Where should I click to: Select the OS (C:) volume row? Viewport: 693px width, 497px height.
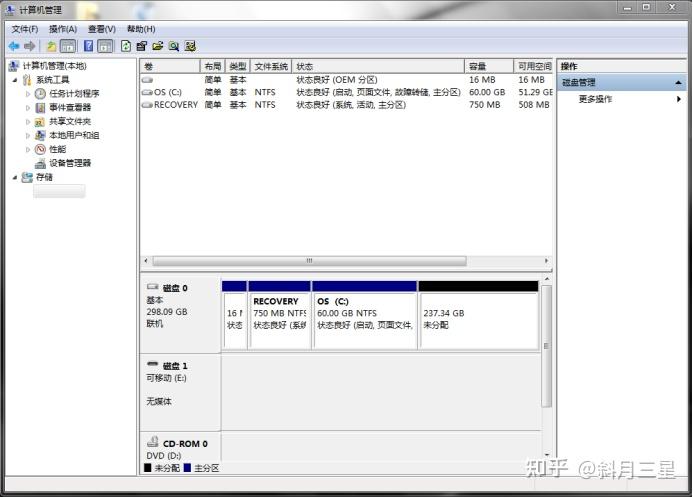click(346, 92)
